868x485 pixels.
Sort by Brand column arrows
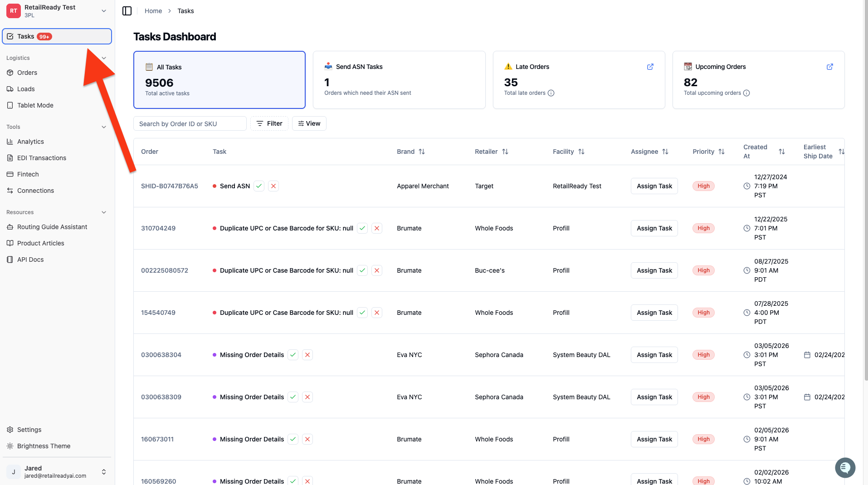422,152
